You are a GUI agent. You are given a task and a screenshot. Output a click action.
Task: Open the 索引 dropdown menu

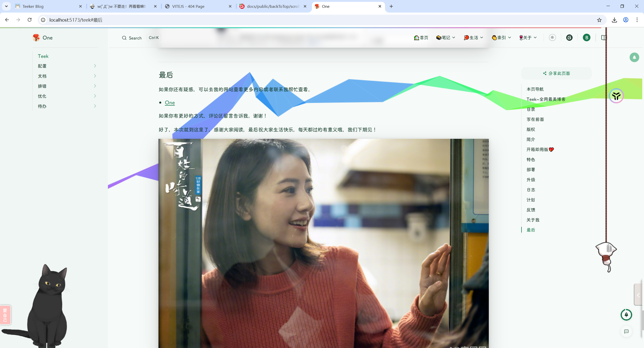click(x=501, y=38)
